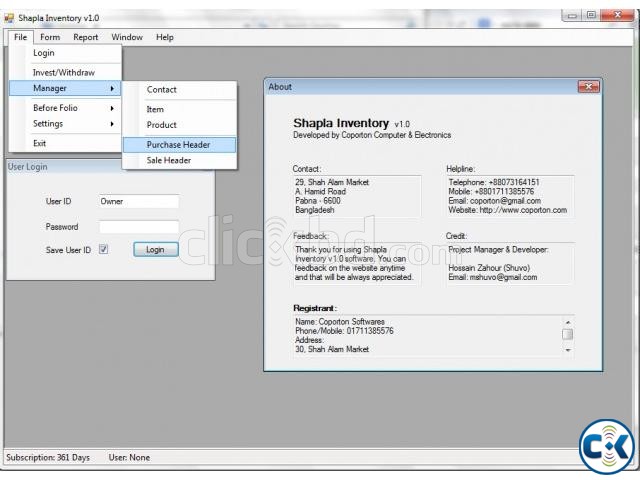Toggle the Save User ID checkbox
Image resolution: width=640 pixels, height=480 pixels.
[104, 249]
